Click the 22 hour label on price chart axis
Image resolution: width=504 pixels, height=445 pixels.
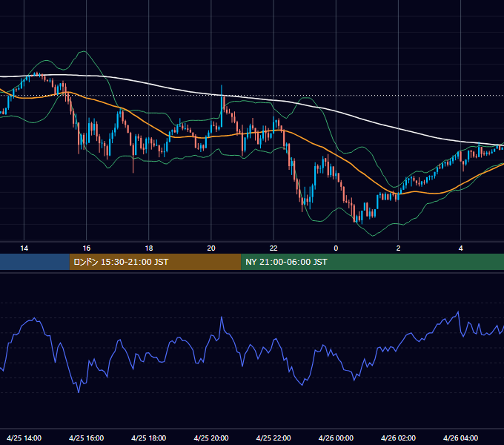coord(273,248)
